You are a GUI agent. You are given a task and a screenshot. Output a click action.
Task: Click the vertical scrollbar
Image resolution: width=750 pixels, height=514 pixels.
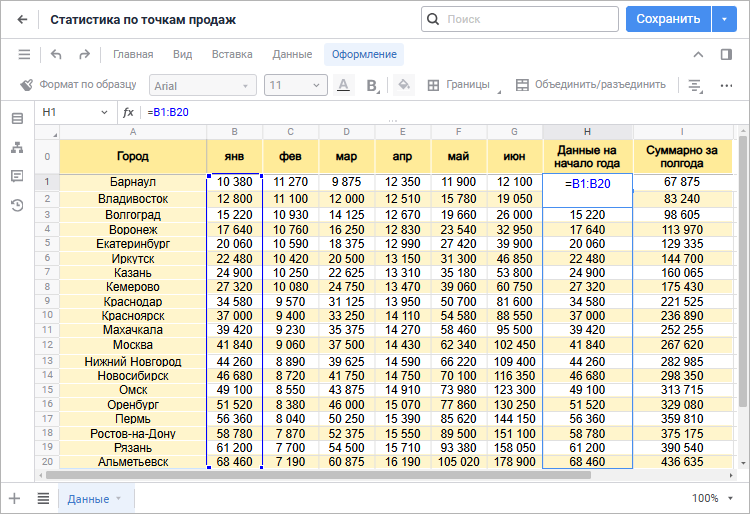(x=743, y=271)
